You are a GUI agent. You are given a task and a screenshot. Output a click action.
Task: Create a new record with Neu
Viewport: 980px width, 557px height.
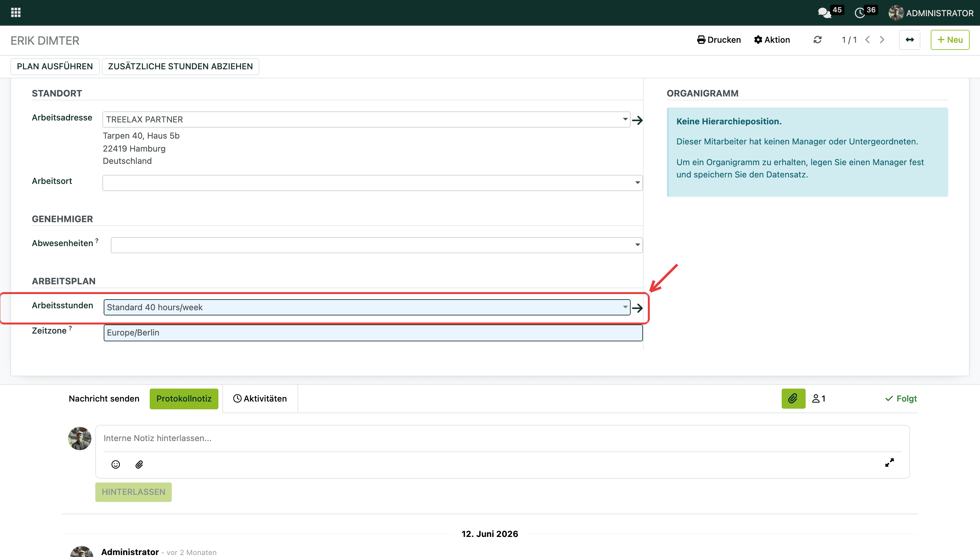pyautogui.click(x=950, y=40)
